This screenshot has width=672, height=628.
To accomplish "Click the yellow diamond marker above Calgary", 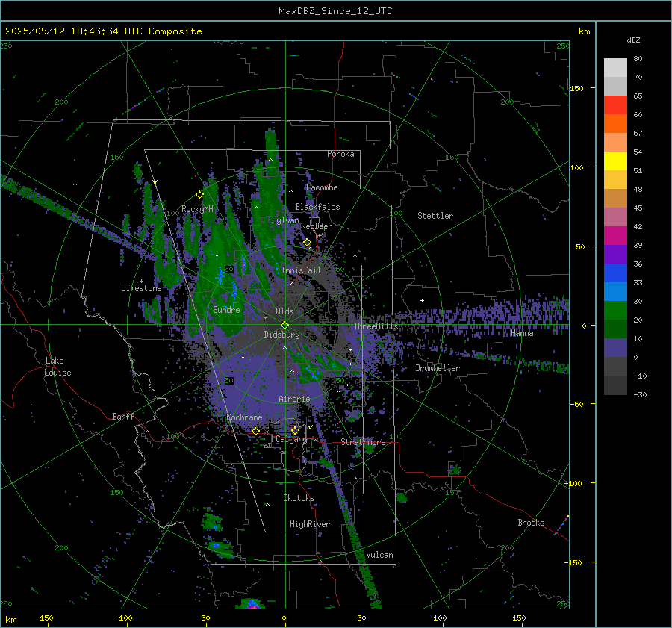I will 295,430.
